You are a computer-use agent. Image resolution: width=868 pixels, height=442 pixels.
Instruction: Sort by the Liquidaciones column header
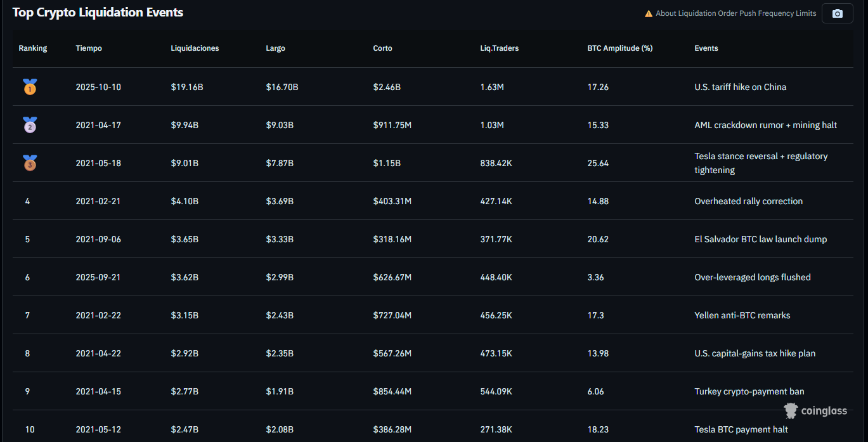(x=195, y=48)
